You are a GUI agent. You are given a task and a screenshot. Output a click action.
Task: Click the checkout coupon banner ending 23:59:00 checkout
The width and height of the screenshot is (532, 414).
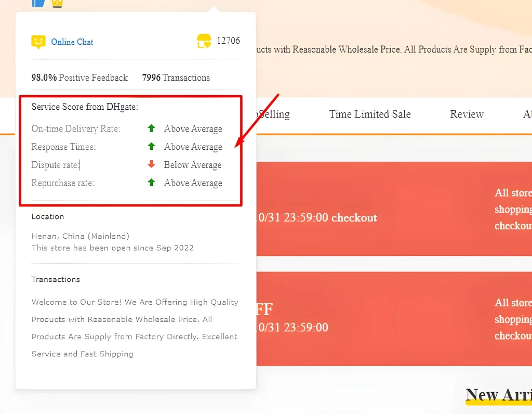[394, 209]
